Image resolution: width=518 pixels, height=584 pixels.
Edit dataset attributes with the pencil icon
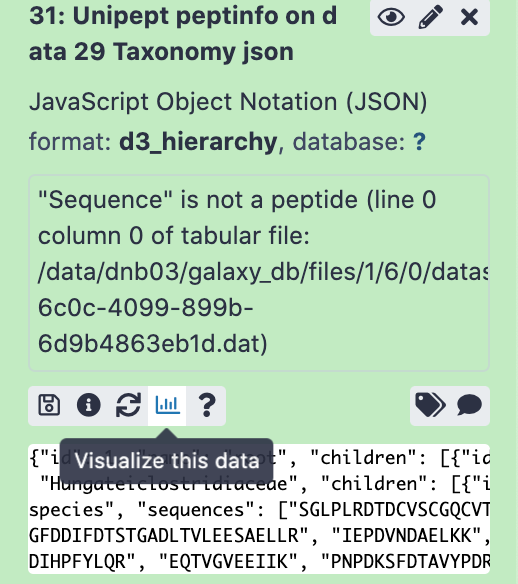(430, 17)
